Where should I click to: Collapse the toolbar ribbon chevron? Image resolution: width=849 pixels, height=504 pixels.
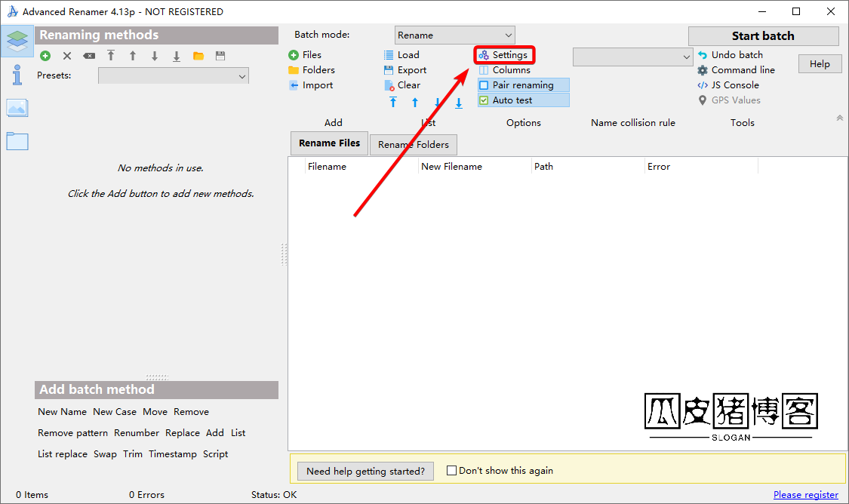[x=840, y=118]
